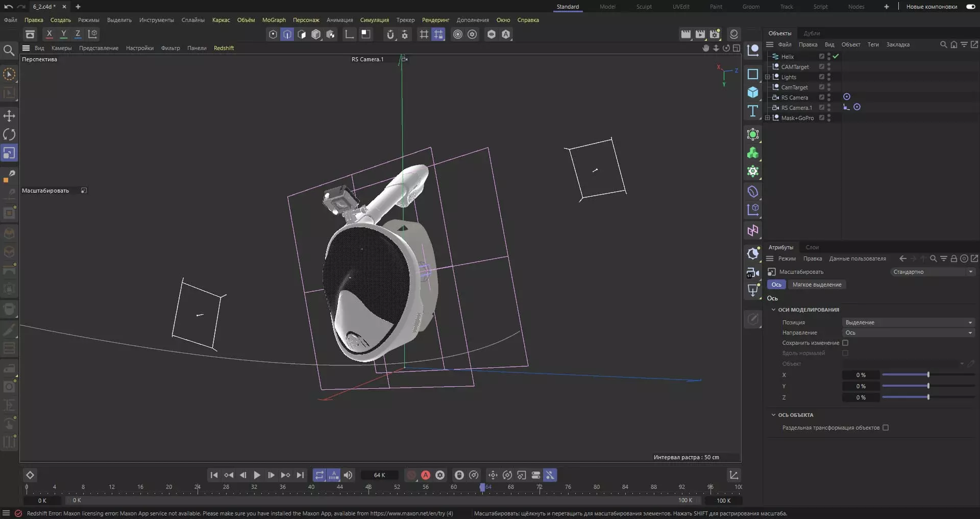Open the Позиция dropdown set to Выделение
This screenshot has width=980, height=519.
pos(908,322)
